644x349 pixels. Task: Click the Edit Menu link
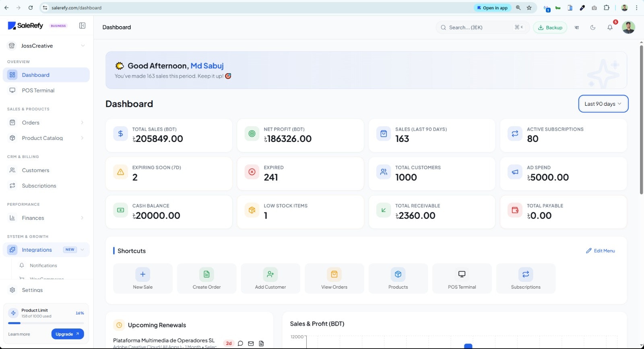[x=600, y=250]
